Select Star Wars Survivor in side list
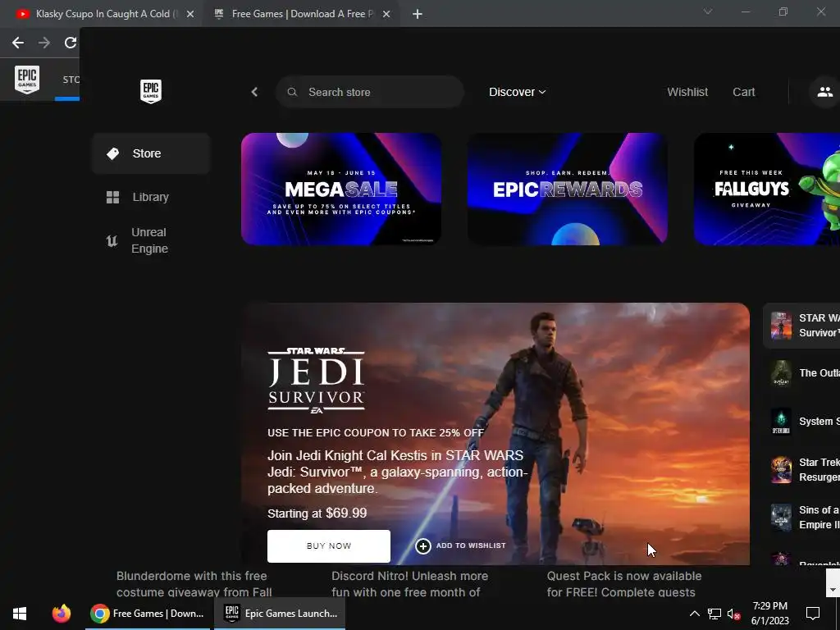This screenshot has width=840, height=630. (801, 326)
